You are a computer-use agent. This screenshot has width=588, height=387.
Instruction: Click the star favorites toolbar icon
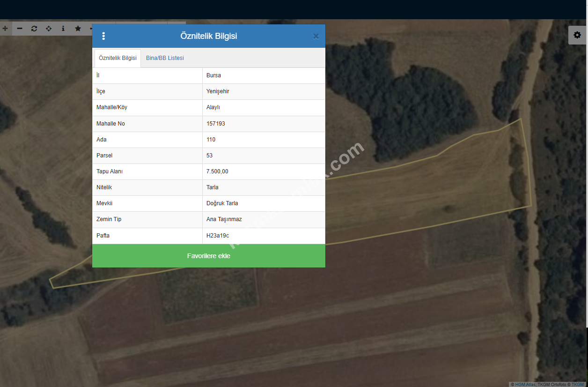point(78,29)
